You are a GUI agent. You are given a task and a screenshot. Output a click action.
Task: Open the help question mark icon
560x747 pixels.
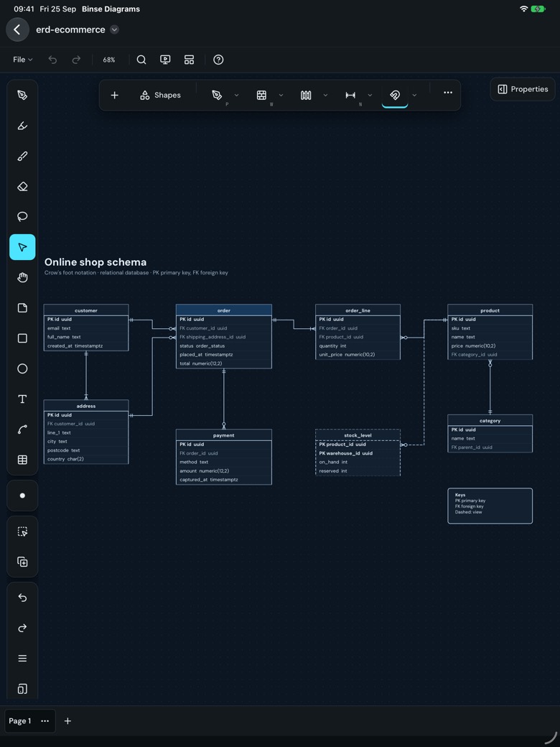(x=218, y=60)
